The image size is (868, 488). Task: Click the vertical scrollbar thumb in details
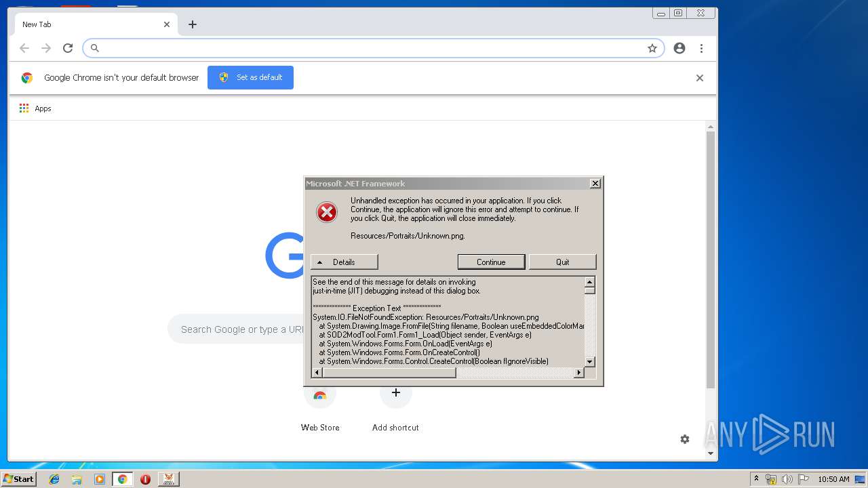590,291
